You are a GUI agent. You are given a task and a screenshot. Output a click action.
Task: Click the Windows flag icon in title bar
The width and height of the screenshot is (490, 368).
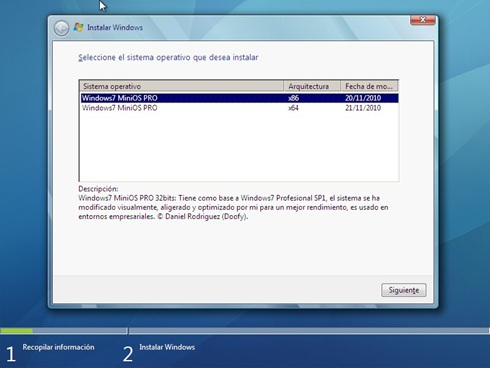point(78,27)
